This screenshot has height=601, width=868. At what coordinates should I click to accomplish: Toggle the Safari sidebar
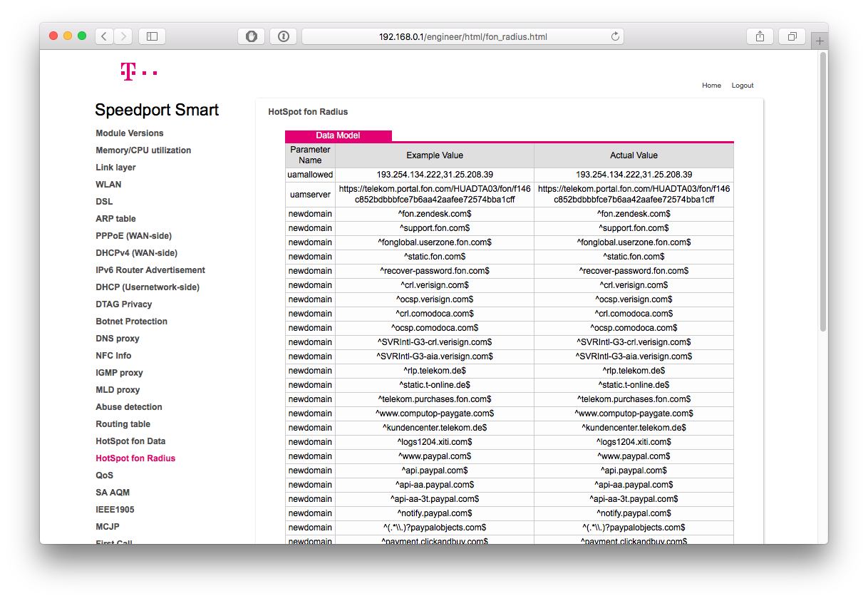click(x=151, y=36)
